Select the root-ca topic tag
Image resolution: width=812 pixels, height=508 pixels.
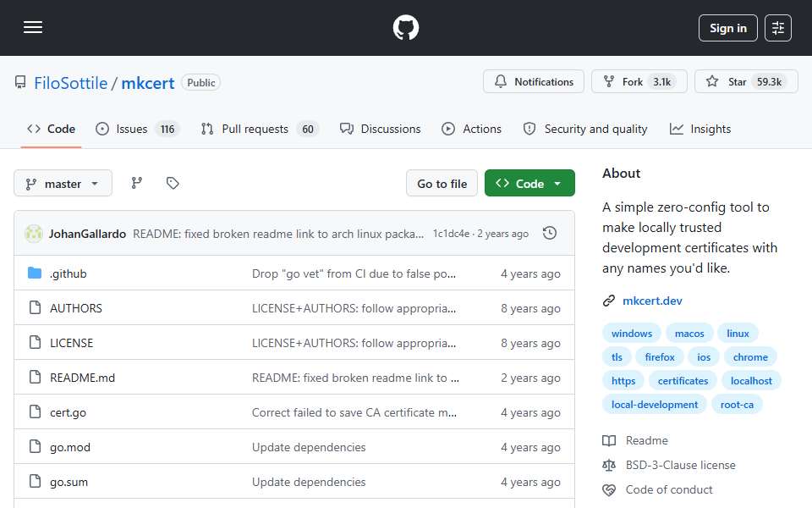coord(737,405)
